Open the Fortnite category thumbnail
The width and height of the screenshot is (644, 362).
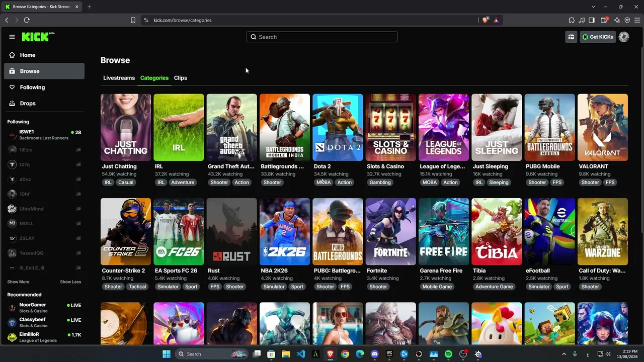(x=391, y=231)
